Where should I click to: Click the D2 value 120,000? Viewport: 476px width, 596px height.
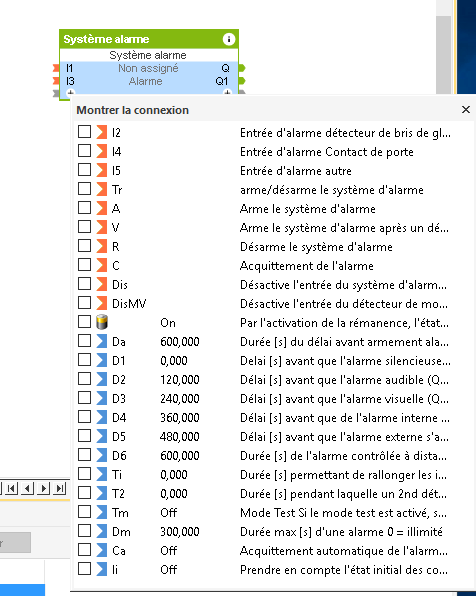pyautogui.click(x=180, y=380)
